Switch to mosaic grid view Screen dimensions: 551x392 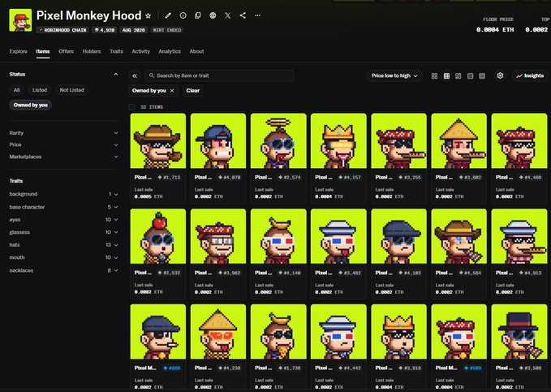pyautogui.click(x=458, y=76)
